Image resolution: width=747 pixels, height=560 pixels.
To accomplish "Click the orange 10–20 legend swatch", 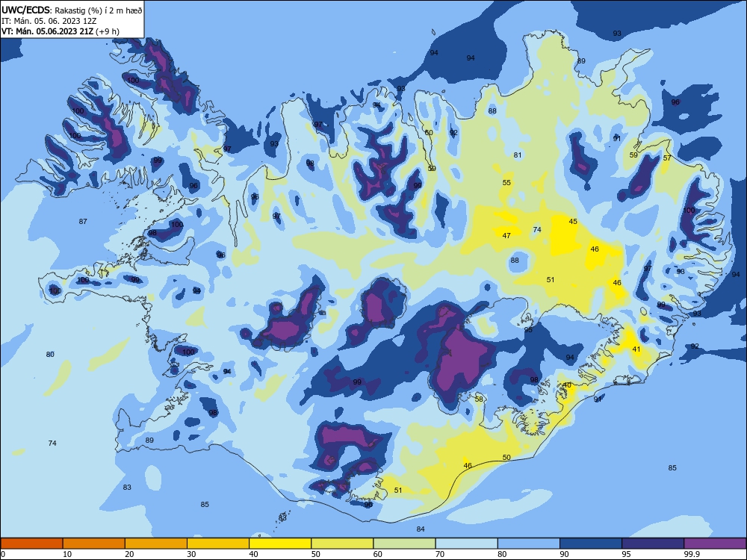I will [94, 544].
